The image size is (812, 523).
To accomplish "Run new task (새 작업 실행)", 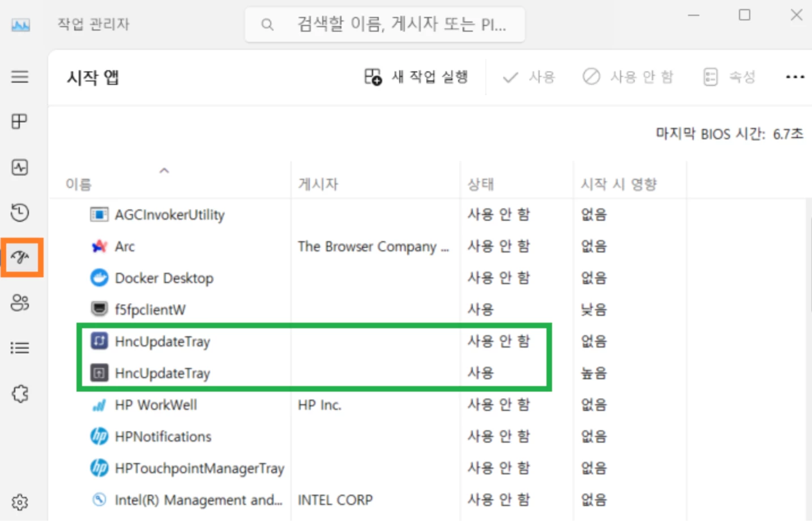I will 416,77.
